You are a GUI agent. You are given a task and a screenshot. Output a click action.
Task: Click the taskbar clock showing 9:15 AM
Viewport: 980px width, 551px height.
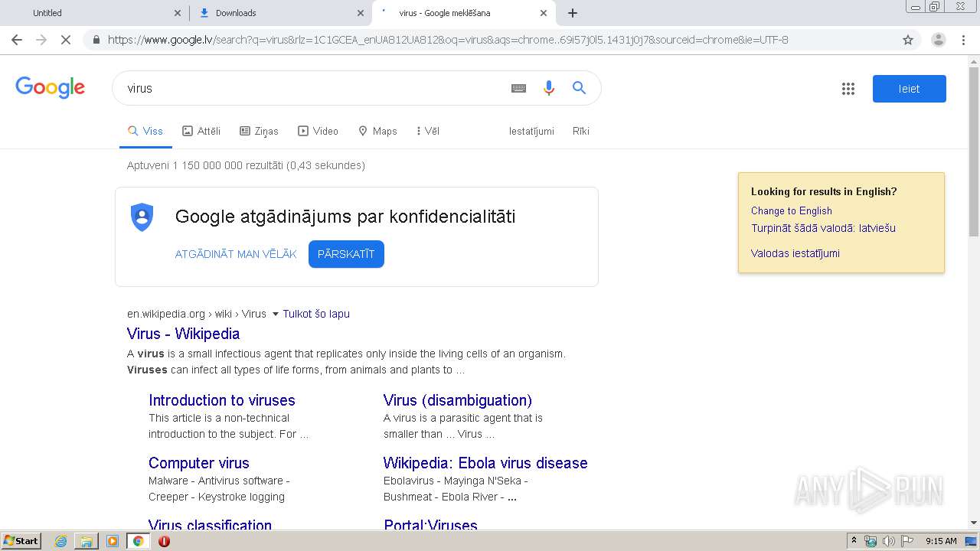click(x=941, y=541)
